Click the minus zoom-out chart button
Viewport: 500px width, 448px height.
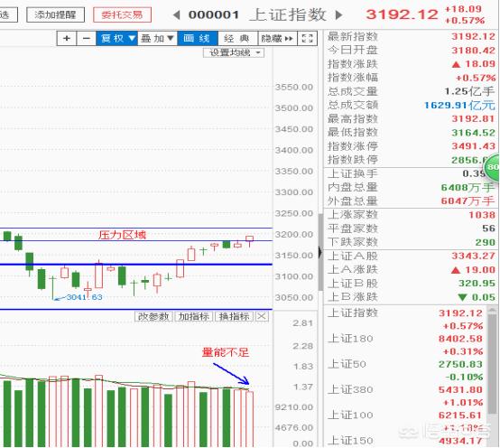[x=87, y=39]
